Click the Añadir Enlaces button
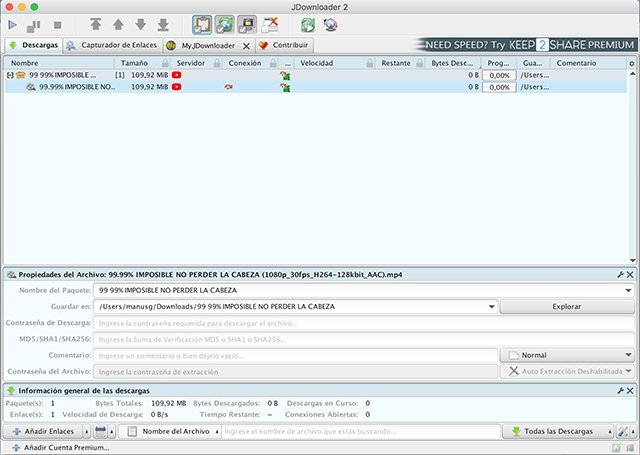This screenshot has width=640, height=455. [x=43, y=431]
